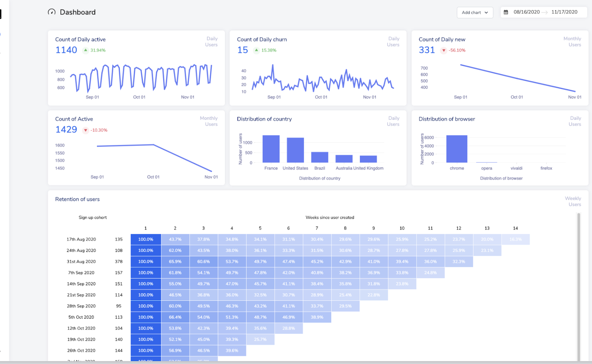The width and height of the screenshot is (592, 364).
Task: Click the 32.3% retention cell
Action: (459, 262)
